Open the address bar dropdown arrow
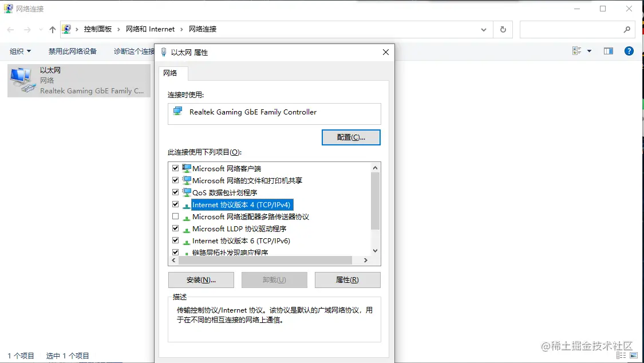644x363 pixels. coord(483,29)
